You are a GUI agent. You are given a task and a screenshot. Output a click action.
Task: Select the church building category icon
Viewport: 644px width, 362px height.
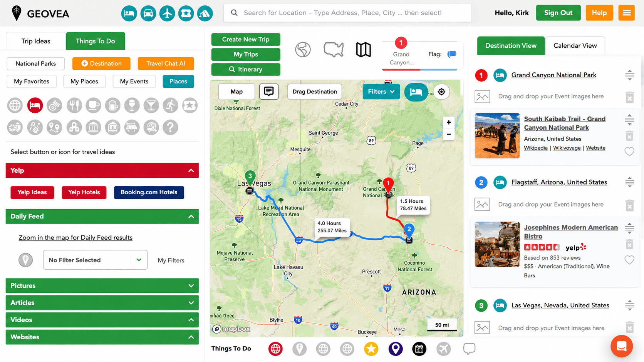pos(74,127)
